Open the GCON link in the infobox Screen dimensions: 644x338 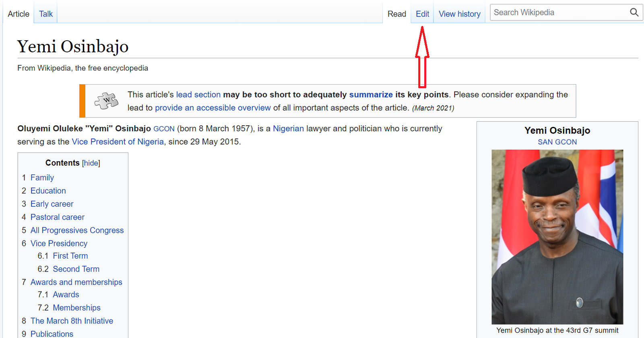(x=566, y=142)
